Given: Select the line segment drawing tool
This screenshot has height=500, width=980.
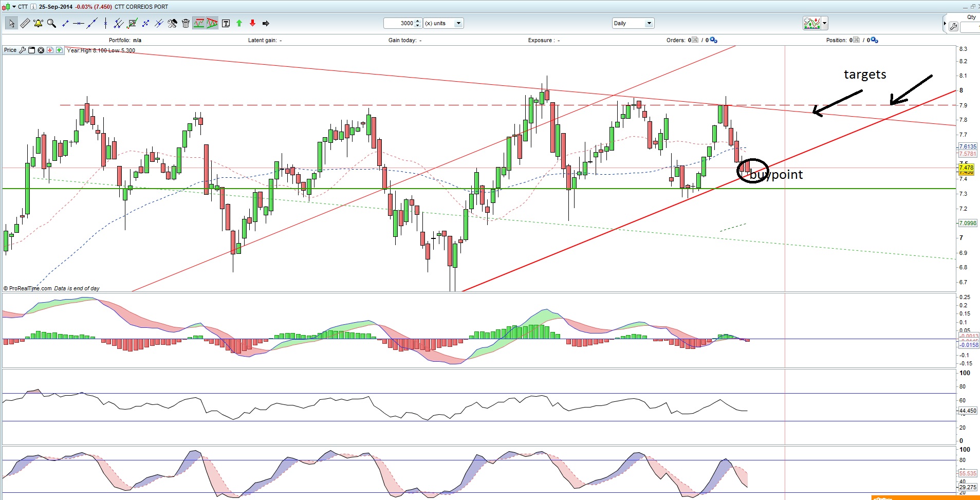Looking at the screenshot, I should 65,23.
